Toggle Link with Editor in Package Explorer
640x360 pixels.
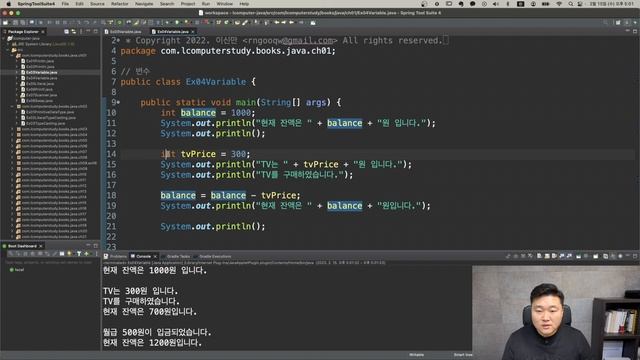74,31
